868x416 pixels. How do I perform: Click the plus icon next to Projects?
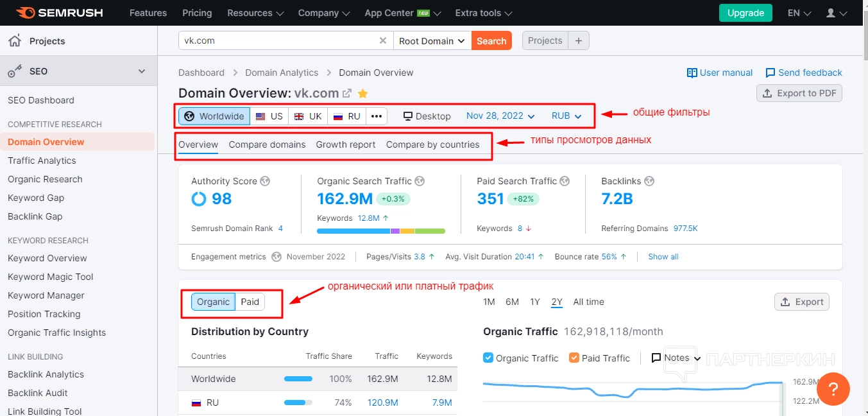point(578,40)
